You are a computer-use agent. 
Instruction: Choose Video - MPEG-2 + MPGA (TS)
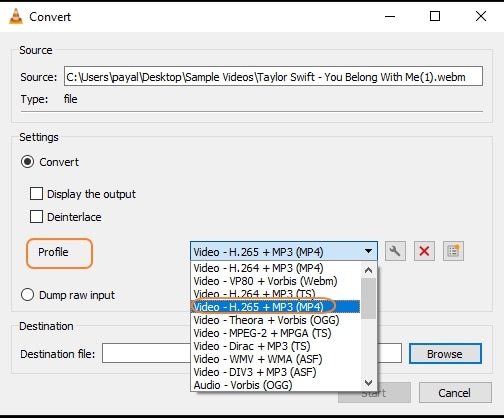[276, 333]
